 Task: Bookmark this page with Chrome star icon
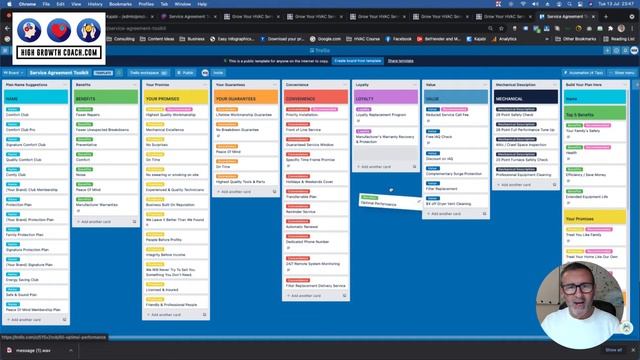click(501, 28)
